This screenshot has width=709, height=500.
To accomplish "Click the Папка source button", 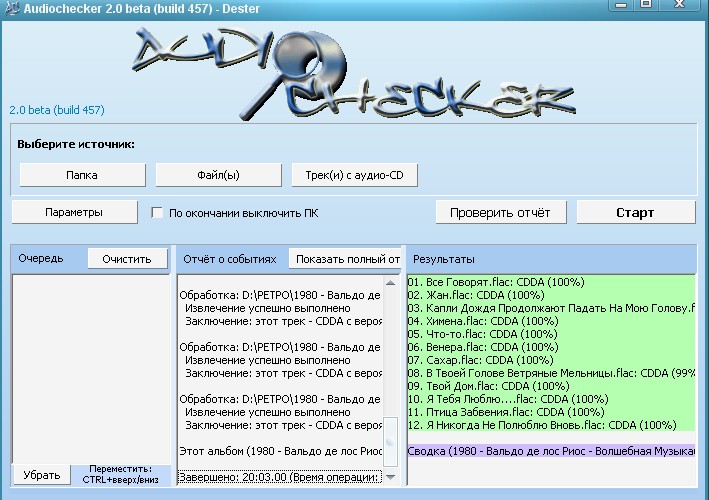I will coord(81,174).
